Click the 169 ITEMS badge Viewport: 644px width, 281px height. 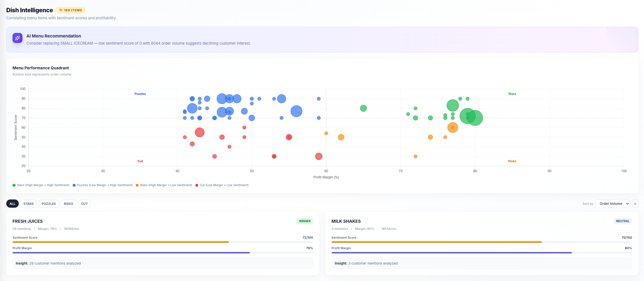pos(71,10)
